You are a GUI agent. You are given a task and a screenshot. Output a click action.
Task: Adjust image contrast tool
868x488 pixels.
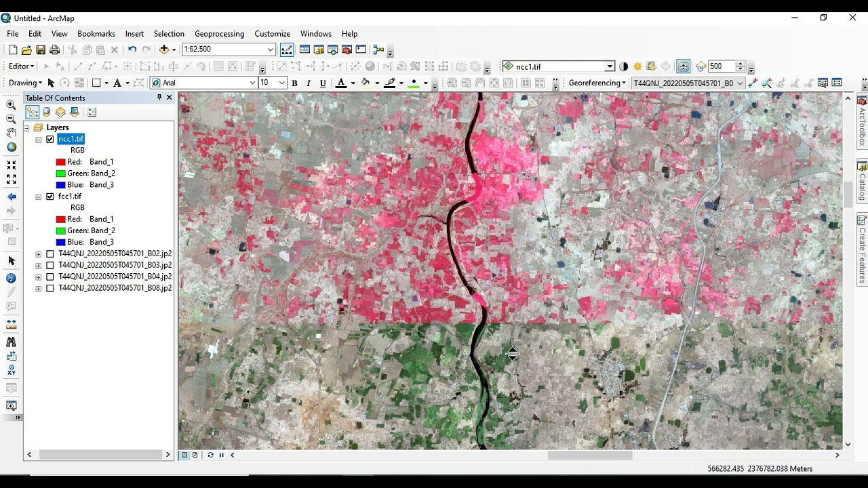coord(623,66)
